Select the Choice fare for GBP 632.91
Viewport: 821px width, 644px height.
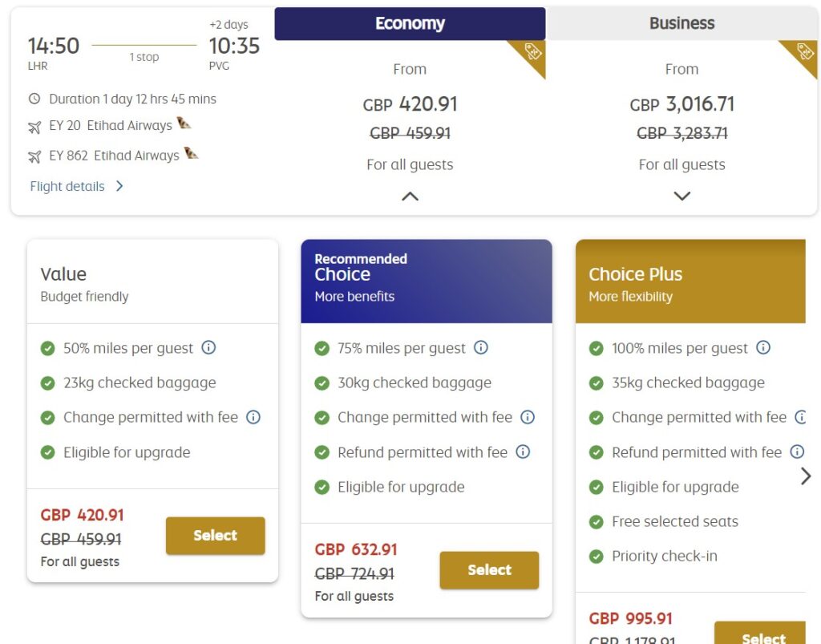point(489,570)
